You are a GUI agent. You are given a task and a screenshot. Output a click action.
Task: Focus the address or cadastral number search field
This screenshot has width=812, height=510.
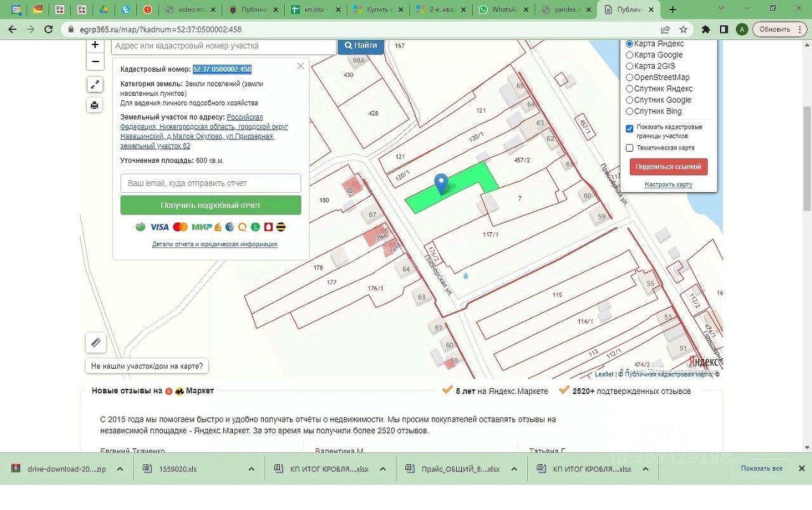pos(224,46)
